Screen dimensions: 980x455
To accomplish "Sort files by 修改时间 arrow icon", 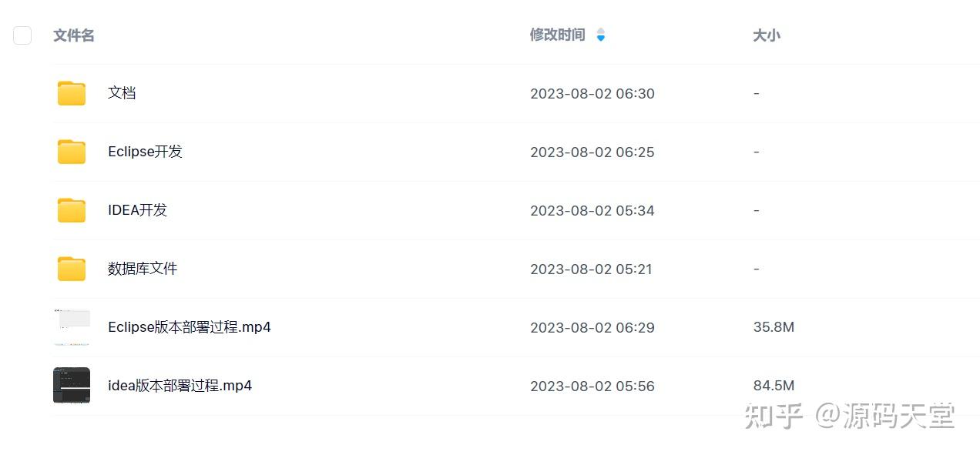I will 601,35.
